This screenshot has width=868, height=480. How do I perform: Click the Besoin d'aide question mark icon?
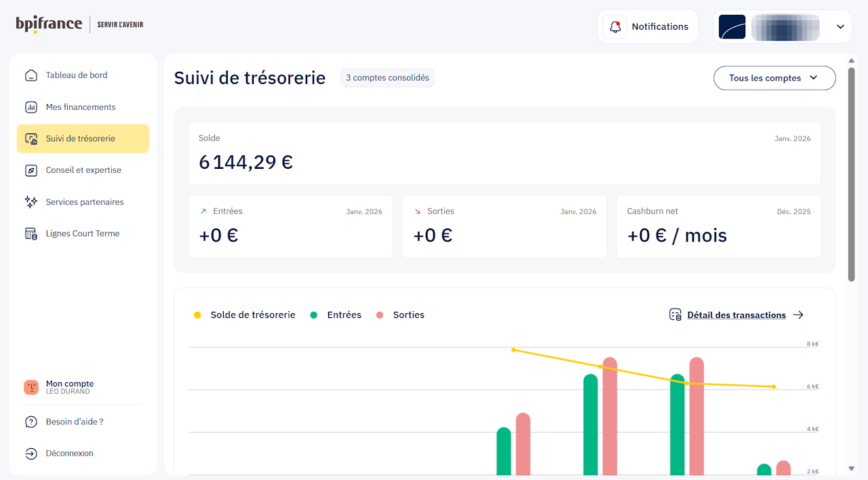pos(31,422)
